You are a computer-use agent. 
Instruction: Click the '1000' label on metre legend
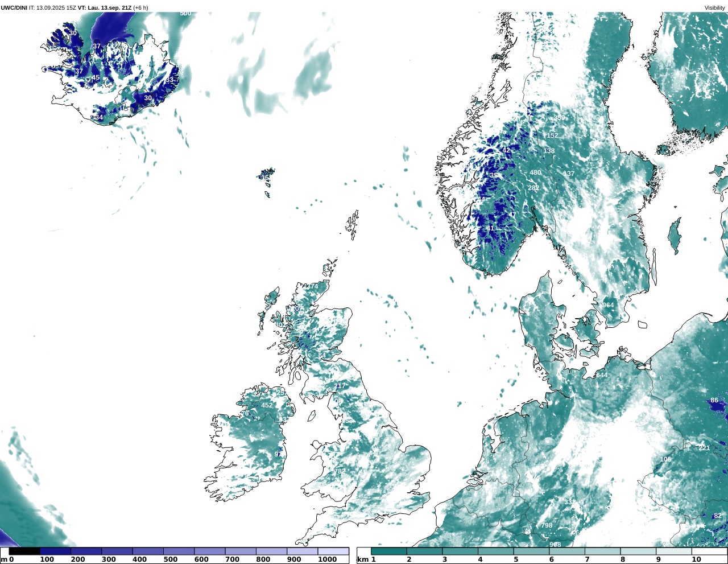pos(328,559)
